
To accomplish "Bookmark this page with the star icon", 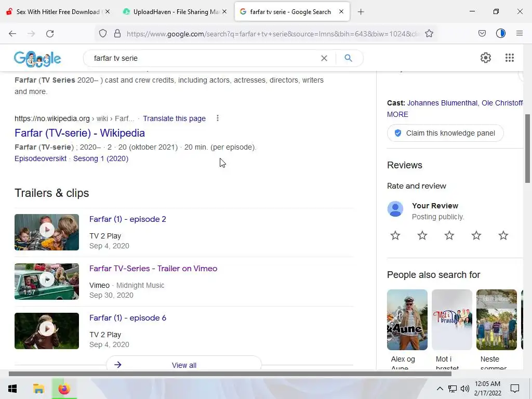I will [429, 33].
